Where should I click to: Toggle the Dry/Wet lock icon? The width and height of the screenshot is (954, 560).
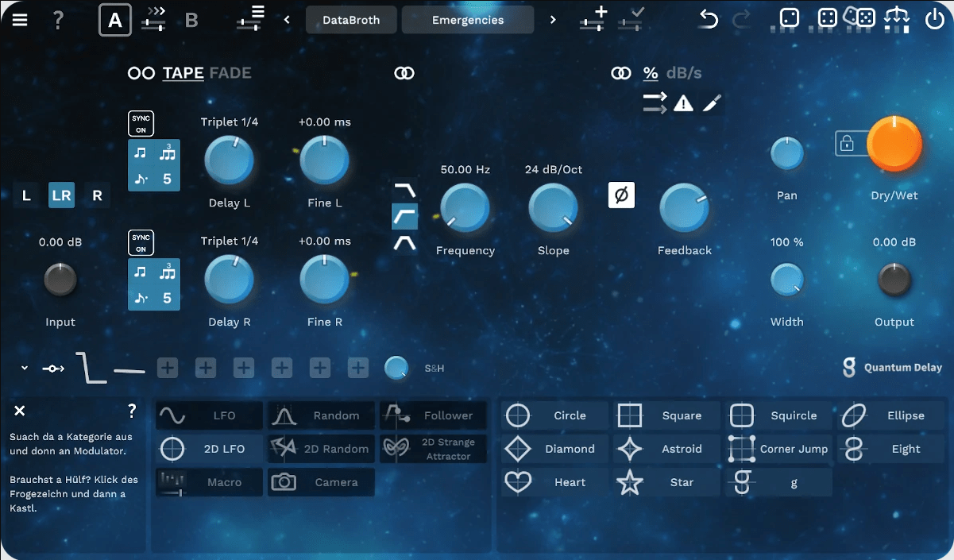tap(847, 144)
